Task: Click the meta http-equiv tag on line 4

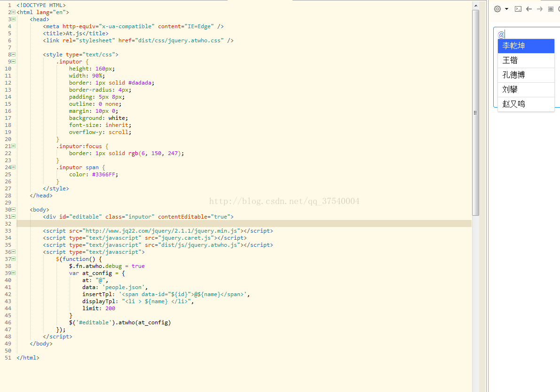Action: [133, 26]
